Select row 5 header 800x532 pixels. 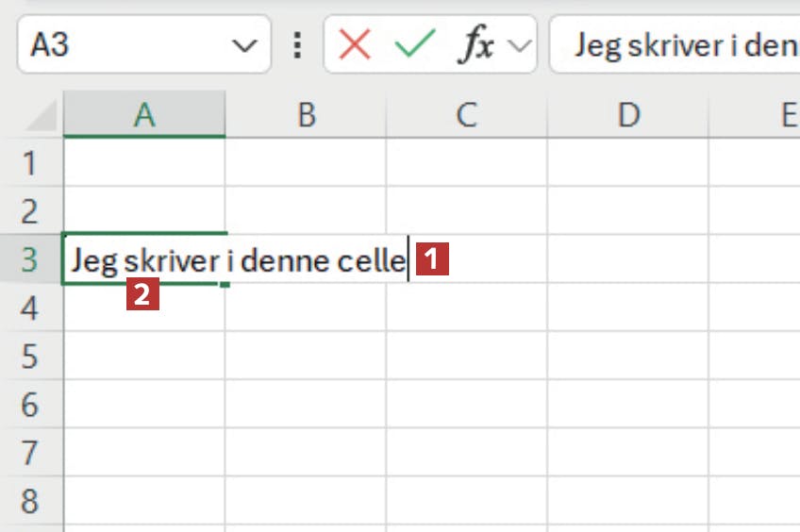(28, 357)
